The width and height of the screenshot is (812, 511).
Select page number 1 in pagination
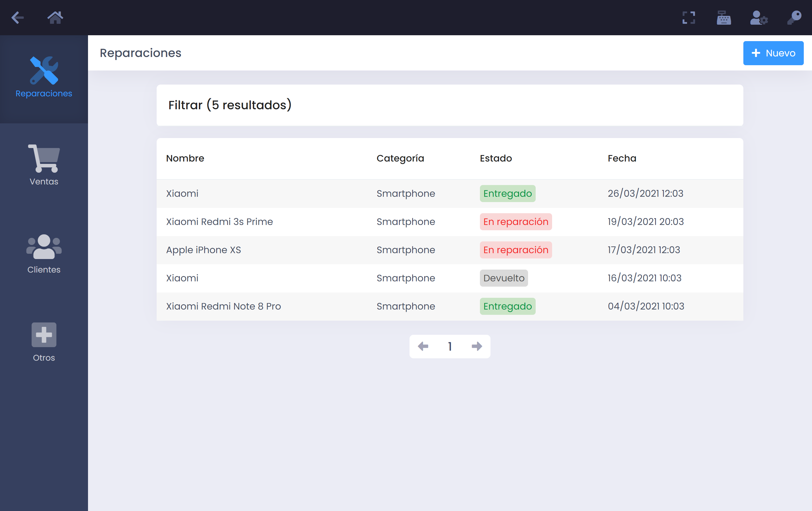point(450,346)
